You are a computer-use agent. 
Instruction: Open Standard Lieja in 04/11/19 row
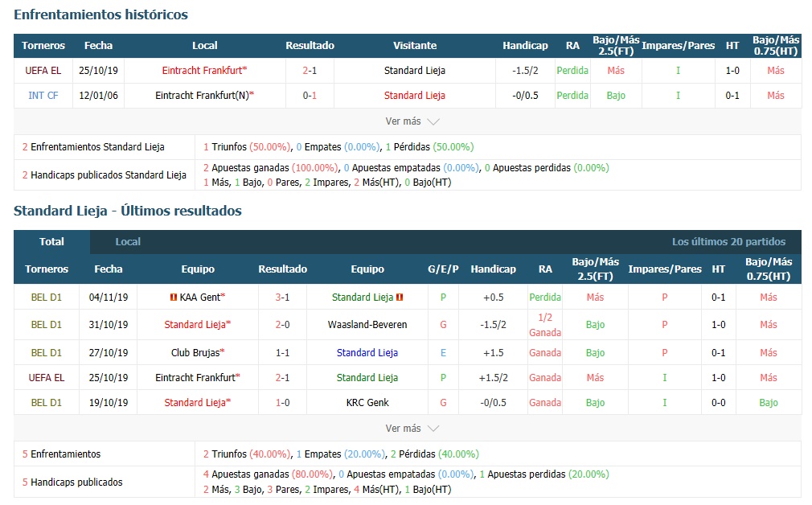click(x=363, y=298)
